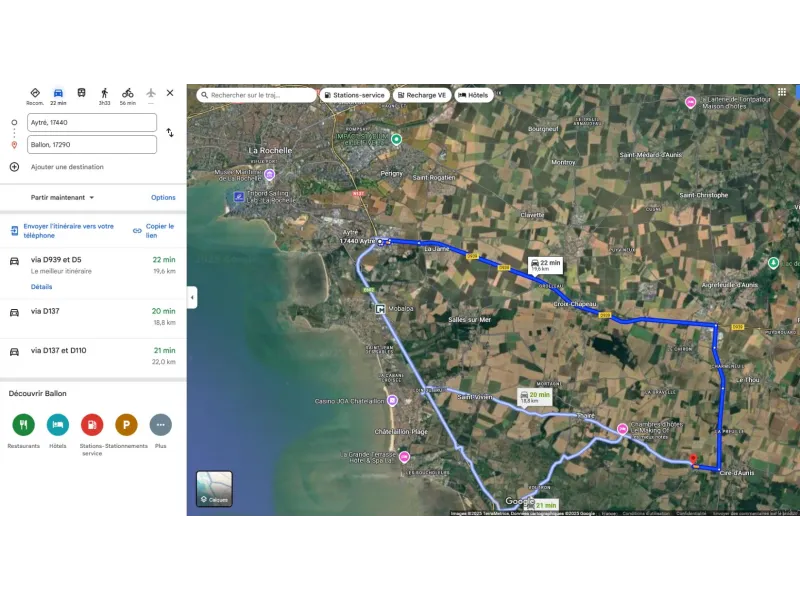Edit the Aytré, 17440 origin field
This screenshot has width=800, height=600.
(x=92, y=122)
